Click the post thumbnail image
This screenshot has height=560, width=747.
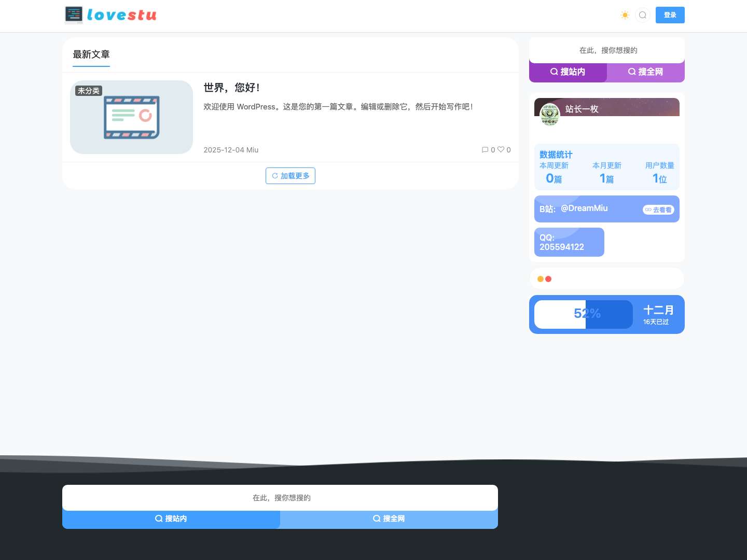click(131, 117)
